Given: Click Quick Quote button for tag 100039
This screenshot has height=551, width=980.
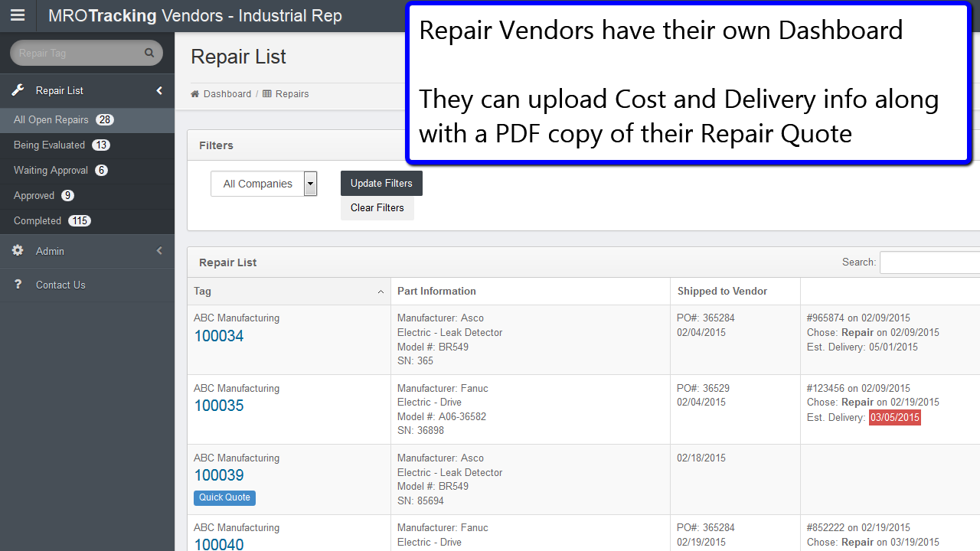Looking at the screenshot, I should pyautogui.click(x=224, y=497).
